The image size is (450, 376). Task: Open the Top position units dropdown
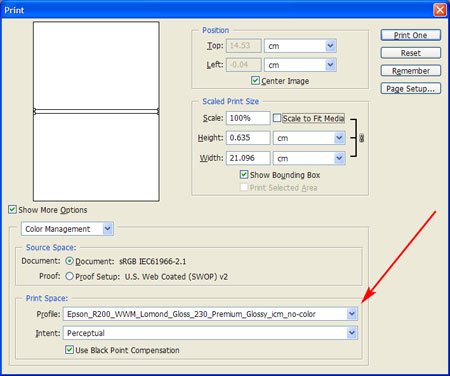tap(330, 46)
